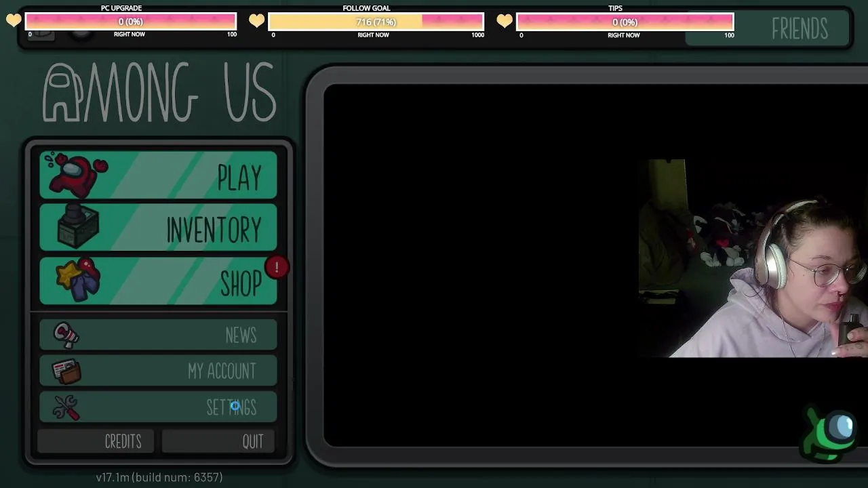Click the inventory crate icon
The width and height of the screenshot is (868, 488).
pos(79,227)
